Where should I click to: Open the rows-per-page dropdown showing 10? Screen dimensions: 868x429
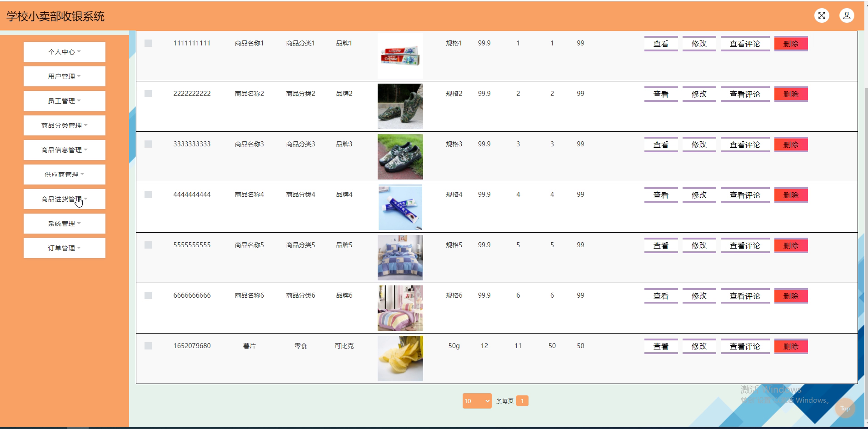click(477, 401)
